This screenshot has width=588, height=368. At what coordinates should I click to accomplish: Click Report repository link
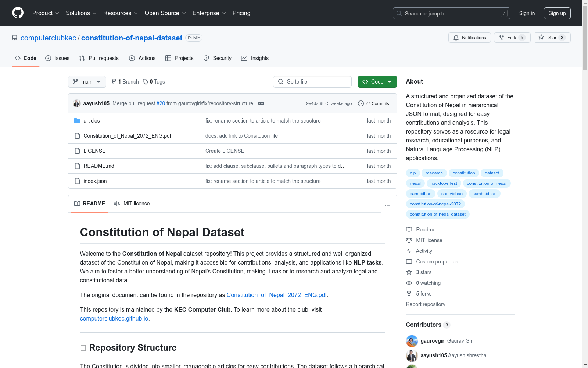point(426,304)
